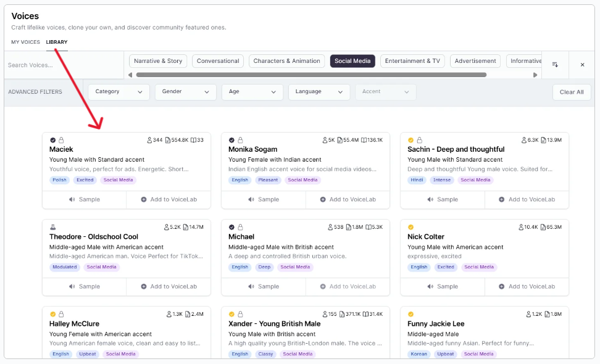Image resolution: width=600 pixels, height=364 pixels.
Task: Click the lock icon on Michael card
Action: (240, 227)
